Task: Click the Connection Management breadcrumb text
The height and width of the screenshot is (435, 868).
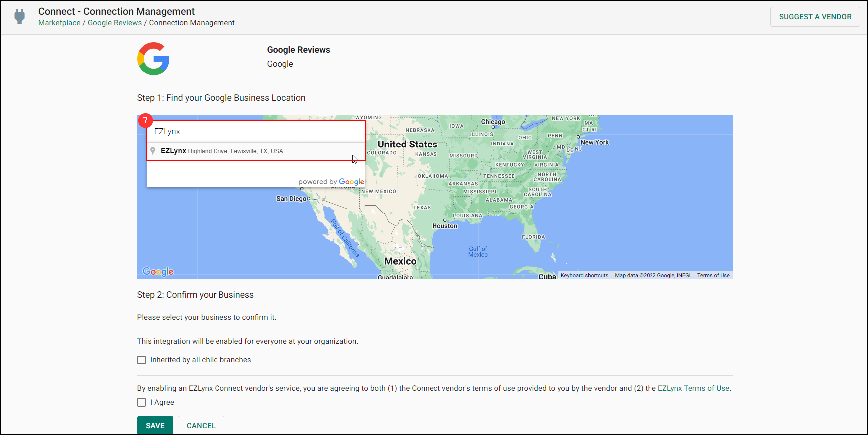Action: [192, 23]
